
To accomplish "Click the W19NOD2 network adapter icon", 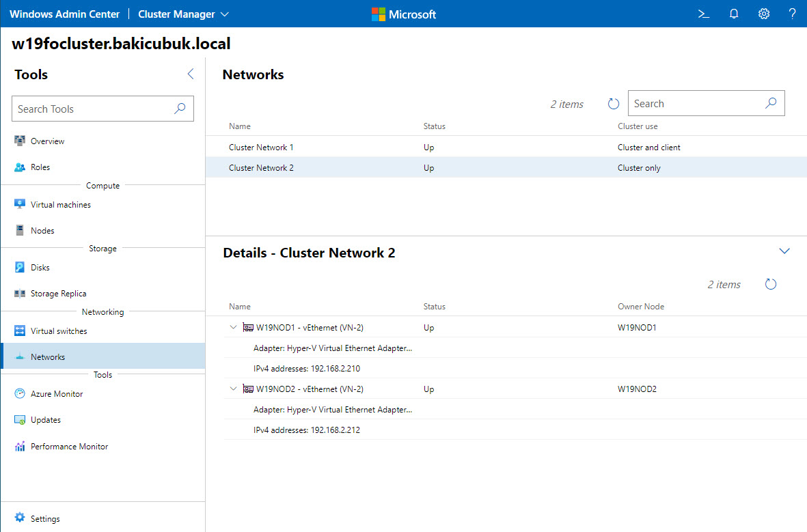I will tap(248, 389).
